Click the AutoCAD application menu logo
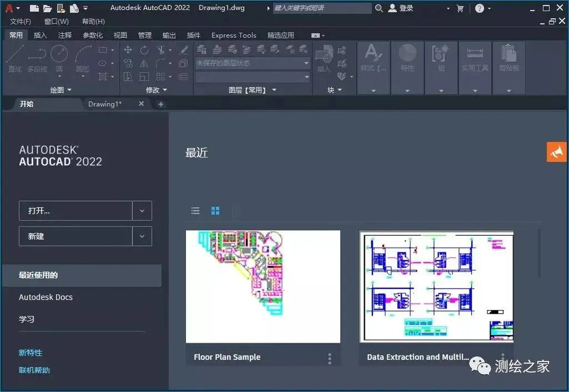Image resolution: width=569 pixels, height=392 pixels. click(x=9, y=8)
